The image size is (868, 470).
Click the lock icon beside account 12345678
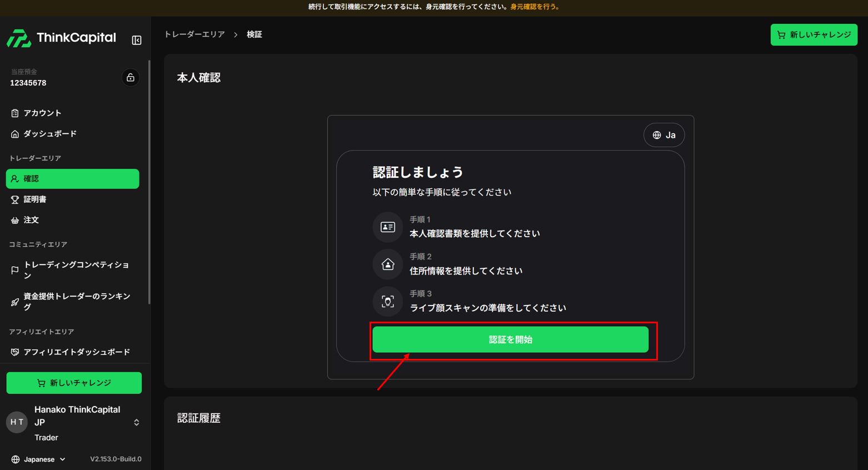131,78
